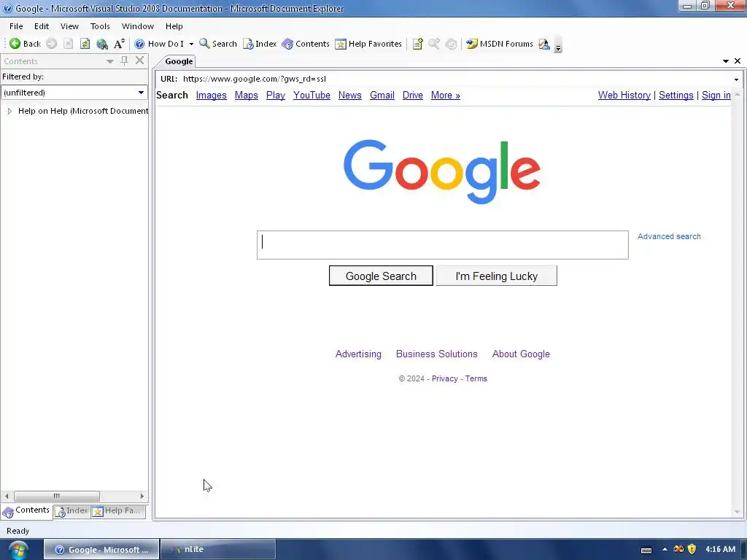Open the Search toolbar item
The height and width of the screenshot is (560, 747).
[217, 44]
